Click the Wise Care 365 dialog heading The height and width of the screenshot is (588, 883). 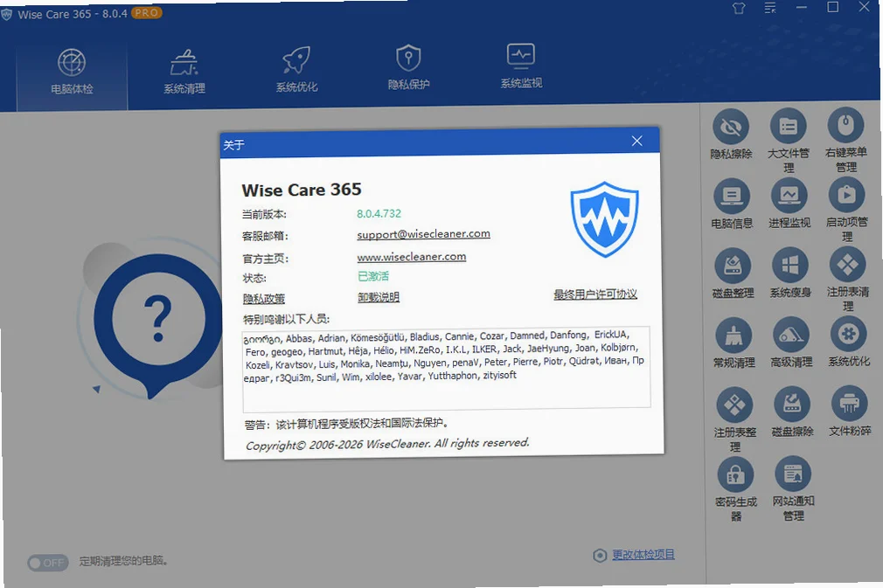click(302, 190)
